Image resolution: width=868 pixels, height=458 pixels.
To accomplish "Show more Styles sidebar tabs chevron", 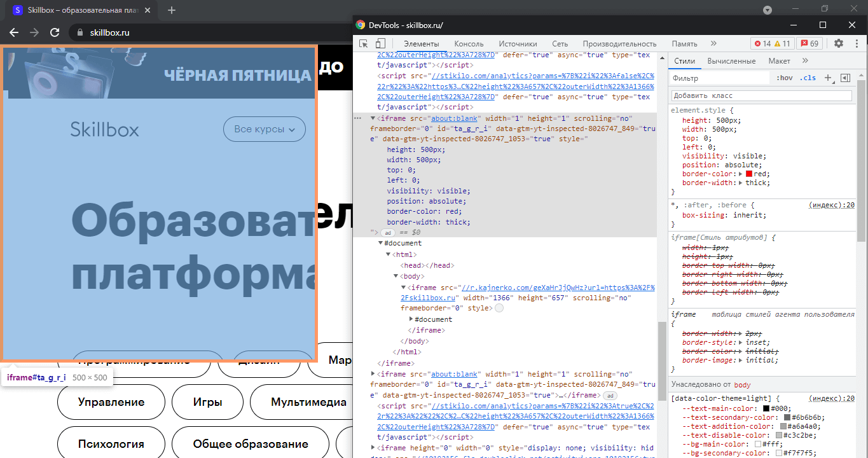I will (805, 60).
